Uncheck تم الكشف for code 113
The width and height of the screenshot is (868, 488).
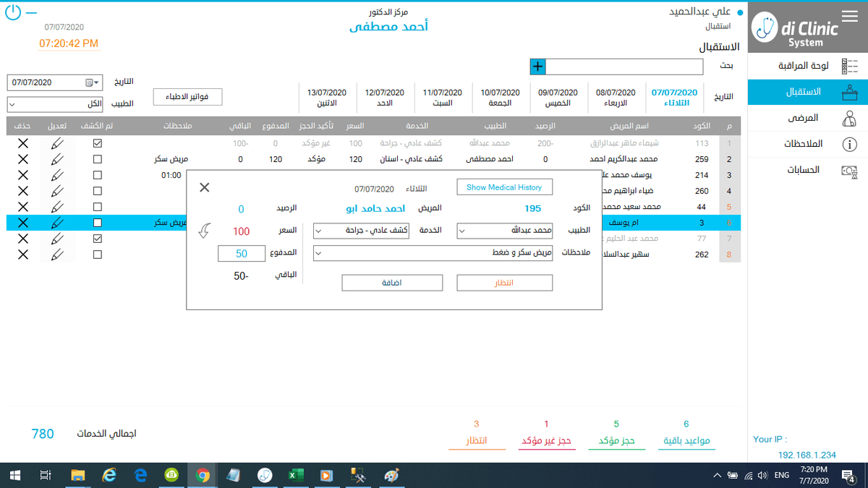pos(98,143)
